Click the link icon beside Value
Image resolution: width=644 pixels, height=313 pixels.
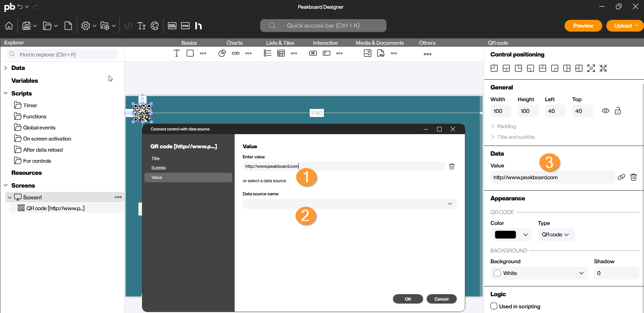click(621, 177)
